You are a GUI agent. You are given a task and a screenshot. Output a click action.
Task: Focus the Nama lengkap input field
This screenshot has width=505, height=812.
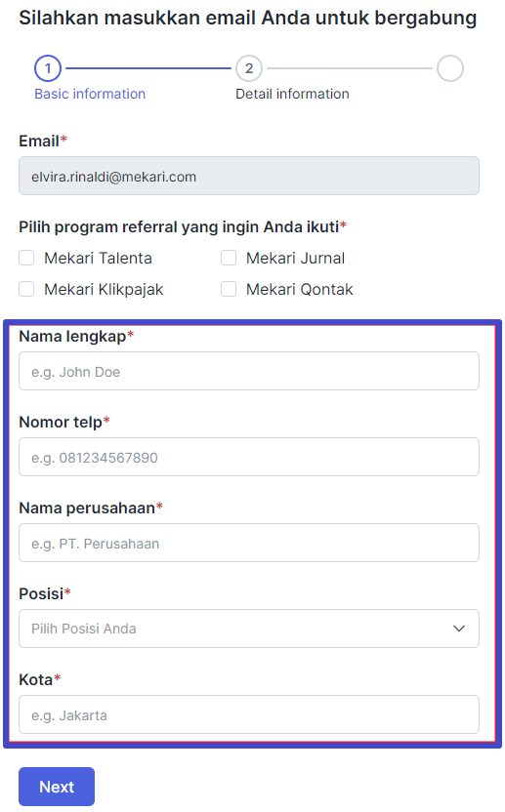249,371
